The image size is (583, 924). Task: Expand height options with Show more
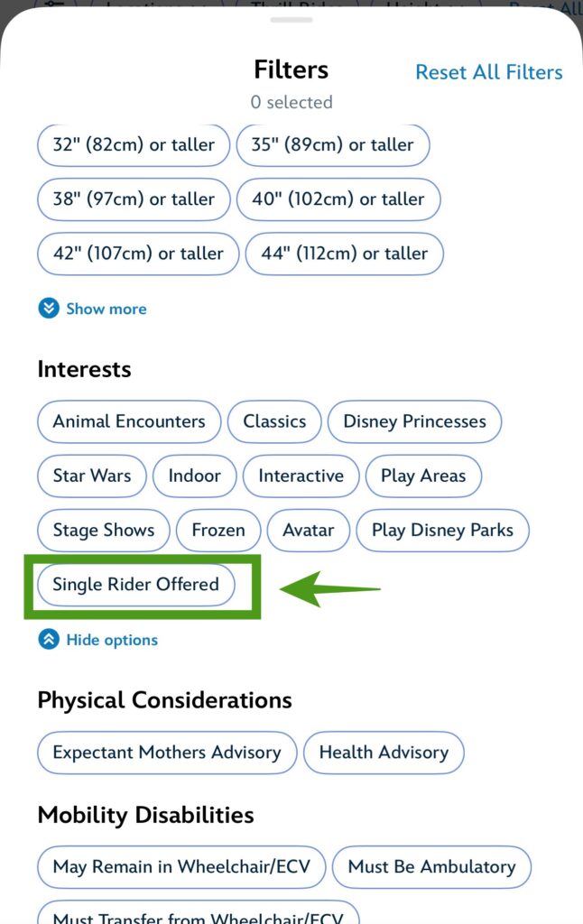coord(106,309)
